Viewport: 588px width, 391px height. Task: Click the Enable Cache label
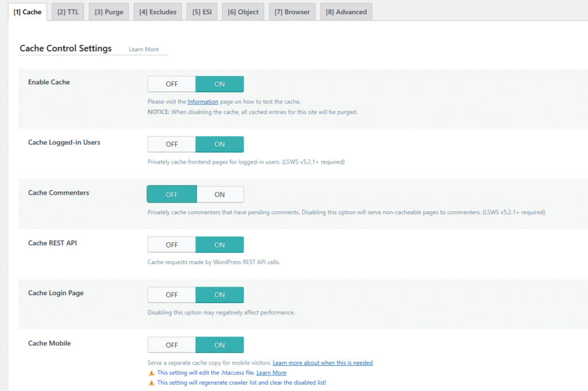pyautogui.click(x=49, y=82)
